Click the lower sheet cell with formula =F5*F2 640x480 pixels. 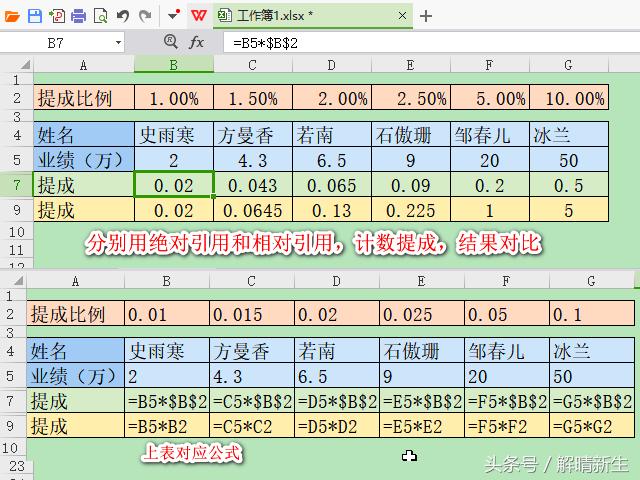507,426
